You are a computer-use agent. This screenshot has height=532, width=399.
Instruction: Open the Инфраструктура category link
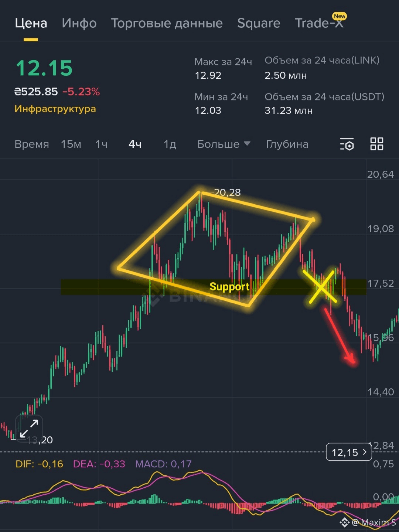55,109
